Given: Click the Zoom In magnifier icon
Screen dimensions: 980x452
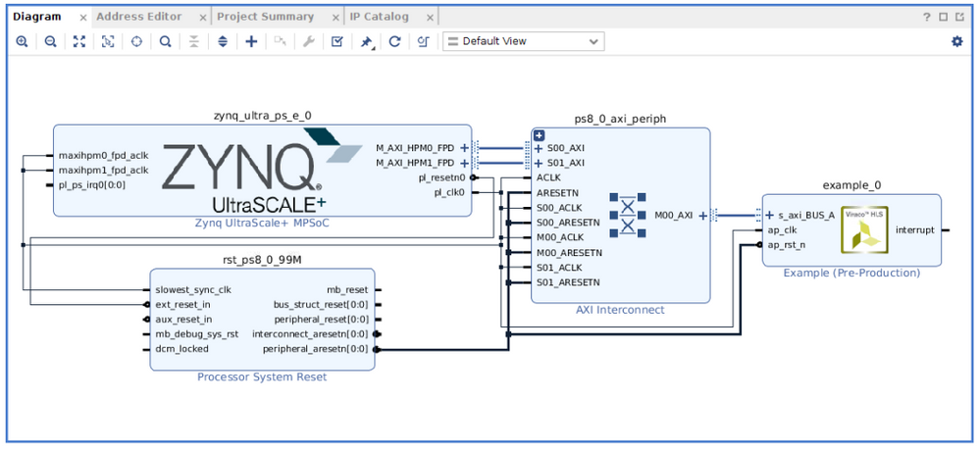Looking at the screenshot, I should pos(22,41).
